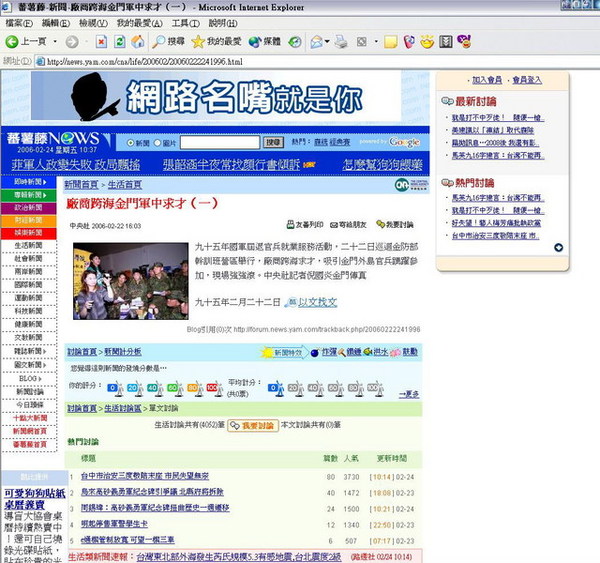
Task: Click the yellow note toolbar icon
Action: click(390, 42)
